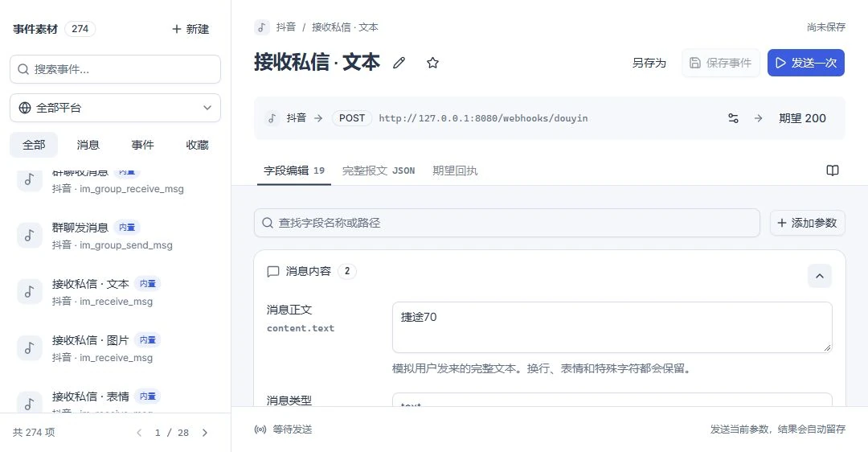The height and width of the screenshot is (452, 868).
Task: Click the Douyin icon in the breadcrumb
Action: coord(262,27)
